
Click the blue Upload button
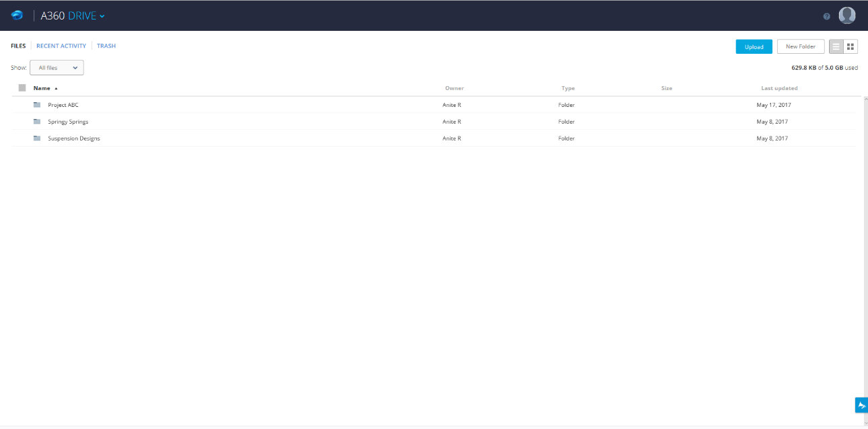coord(754,46)
